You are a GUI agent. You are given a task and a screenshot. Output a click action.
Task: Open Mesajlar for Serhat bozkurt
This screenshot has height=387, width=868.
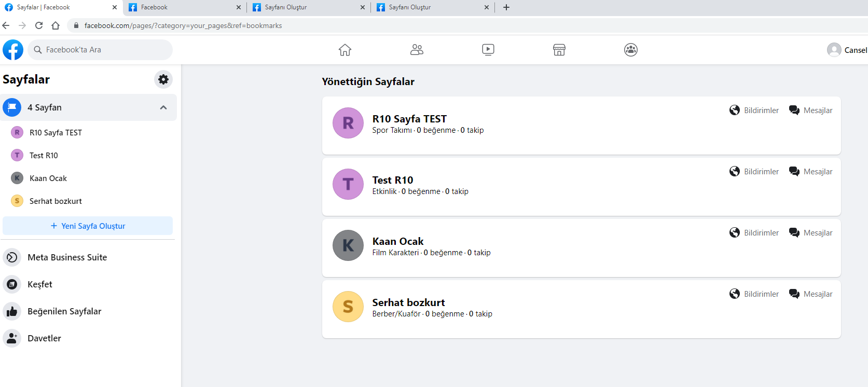[818, 294]
